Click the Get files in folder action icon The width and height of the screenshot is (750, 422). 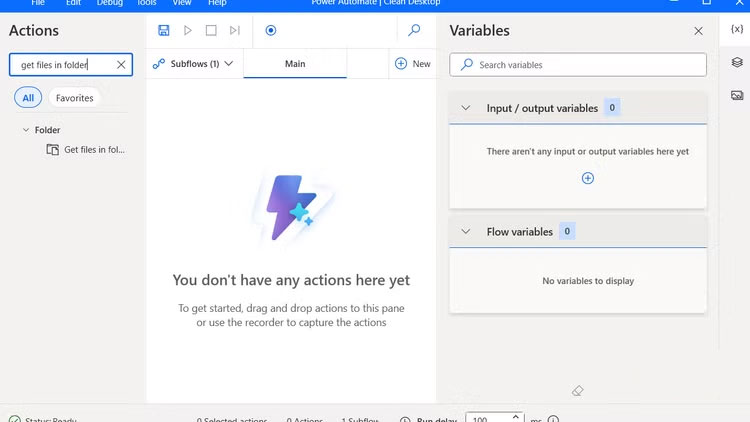(x=53, y=150)
